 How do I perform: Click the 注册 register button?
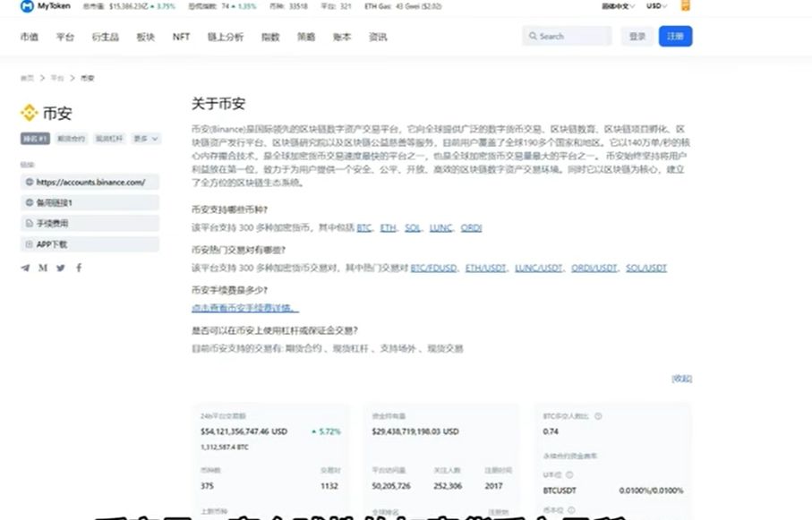675,36
